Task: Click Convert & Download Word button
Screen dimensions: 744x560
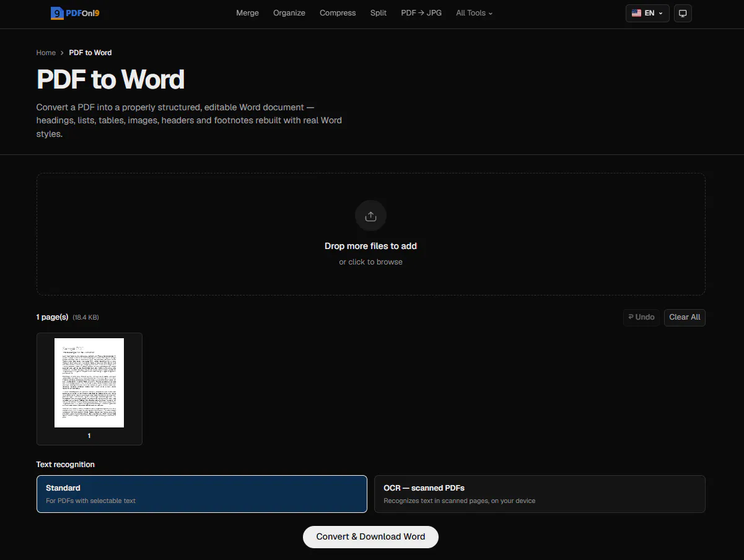Action: pyautogui.click(x=370, y=537)
